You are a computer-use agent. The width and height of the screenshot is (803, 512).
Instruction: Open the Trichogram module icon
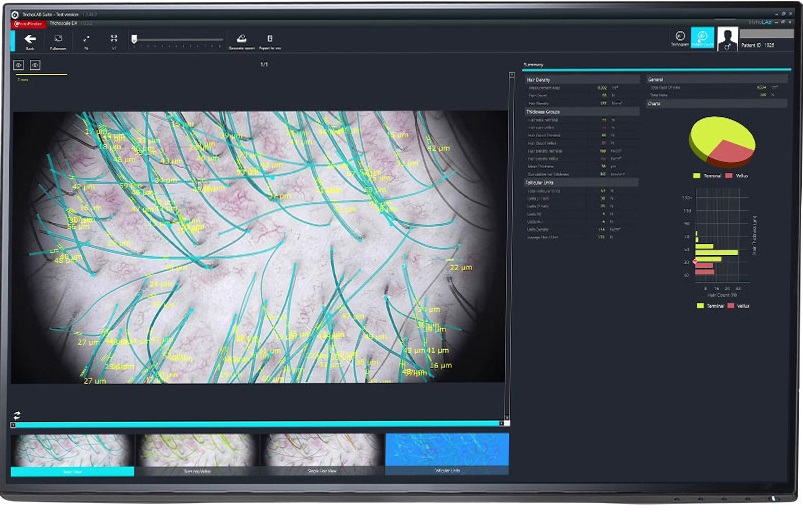point(680,38)
